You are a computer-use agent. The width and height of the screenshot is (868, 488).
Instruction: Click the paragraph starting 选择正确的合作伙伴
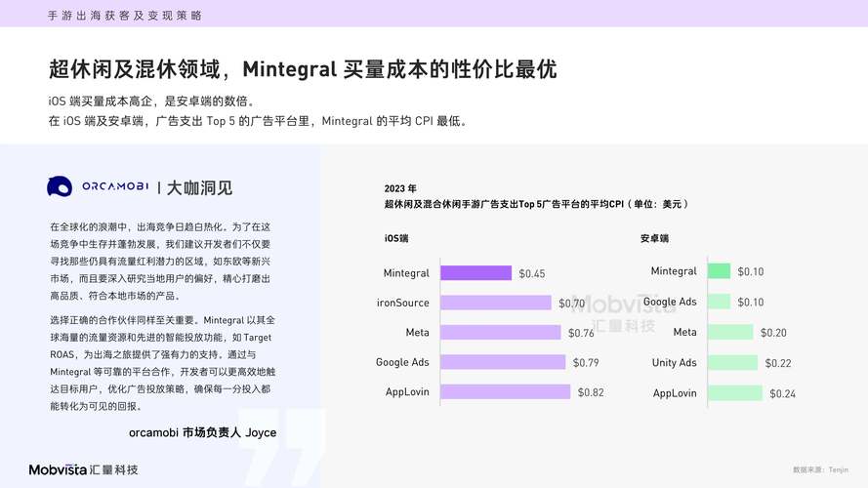[x=163, y=363]
